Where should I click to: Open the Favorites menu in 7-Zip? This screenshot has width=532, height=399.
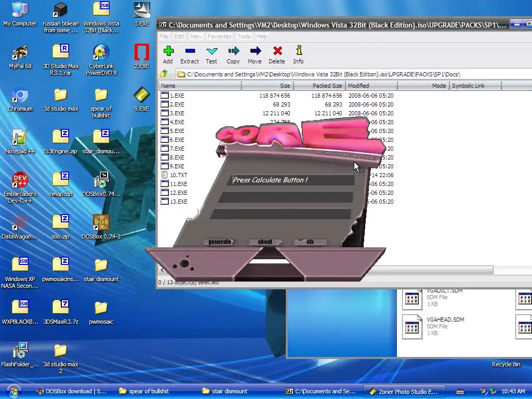coord(220,36)
